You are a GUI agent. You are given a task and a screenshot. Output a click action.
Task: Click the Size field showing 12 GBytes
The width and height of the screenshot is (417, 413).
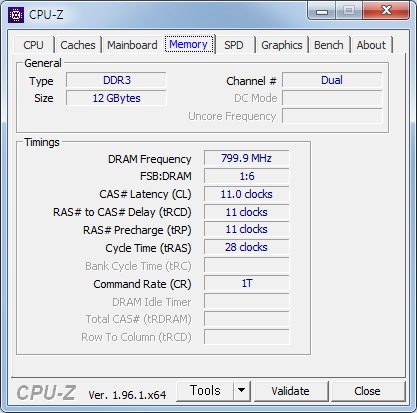pyautogui.click(x=116, y=98)
